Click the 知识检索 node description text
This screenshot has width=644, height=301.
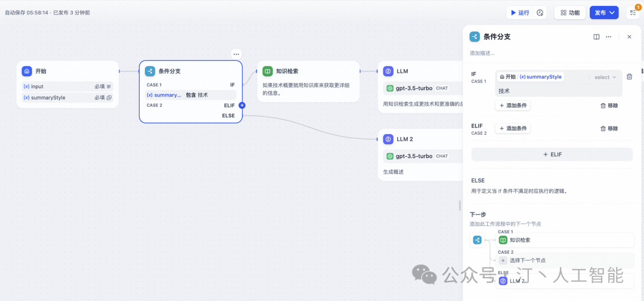(306, 89)
